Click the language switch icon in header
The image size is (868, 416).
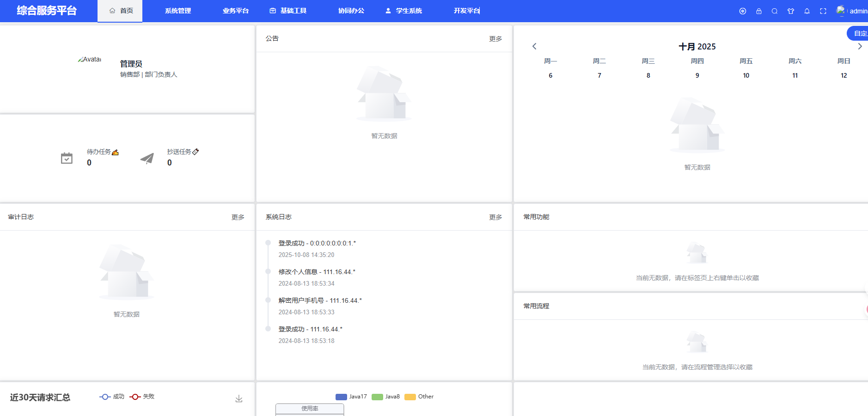[742, 11]
